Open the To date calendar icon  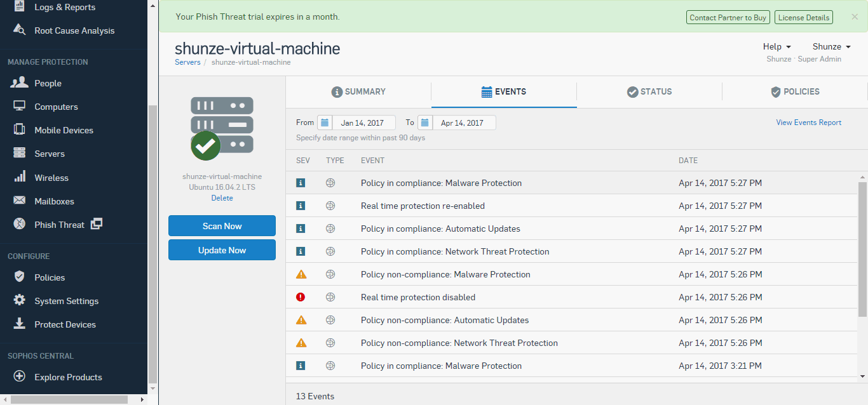tap(425, 123)
